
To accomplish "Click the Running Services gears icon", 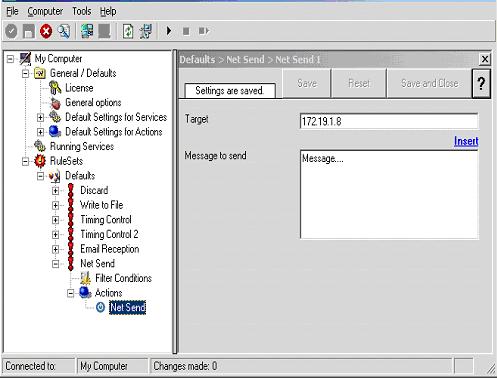I will pos(40,146).
